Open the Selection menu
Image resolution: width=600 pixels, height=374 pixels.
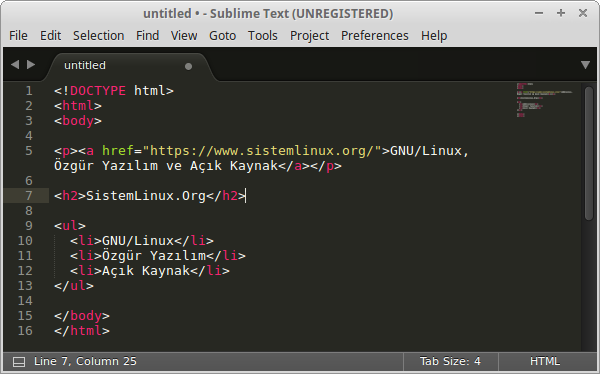coord(98,36)
